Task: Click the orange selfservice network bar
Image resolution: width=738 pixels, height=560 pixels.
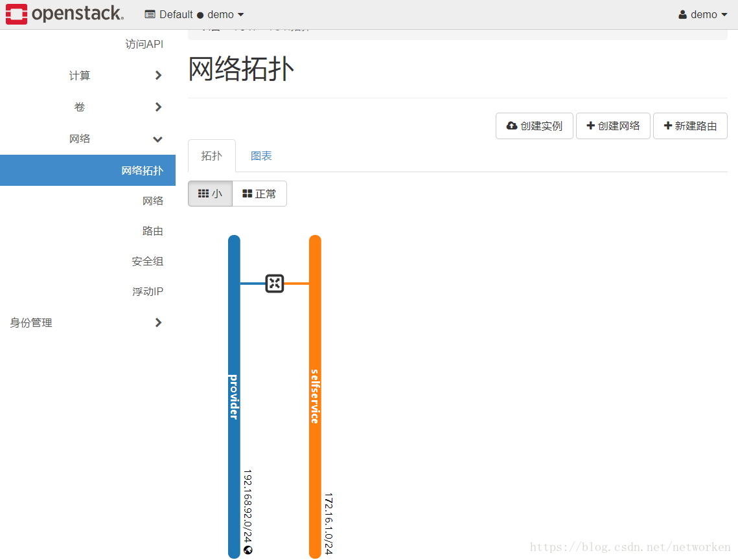Action: (x=315, y=388)
